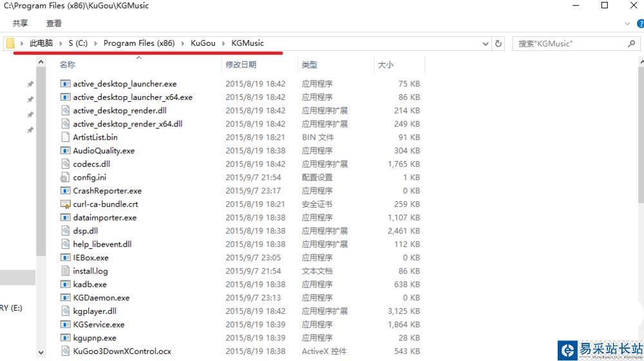Sort by the 修改日期 column header
The width and height of the screenshot is (644, 361).
tap(241, 65)
